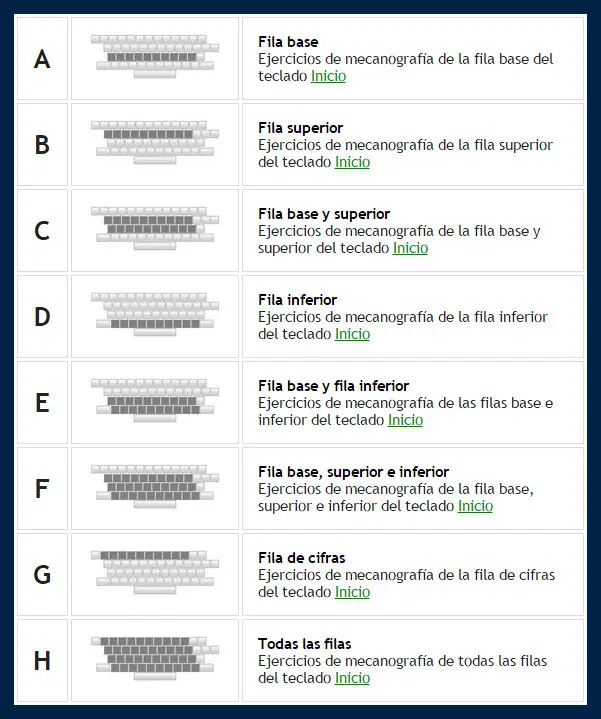Click the letter G lesson cell
The width and height of the screenshot is (601, 719).
42,575
